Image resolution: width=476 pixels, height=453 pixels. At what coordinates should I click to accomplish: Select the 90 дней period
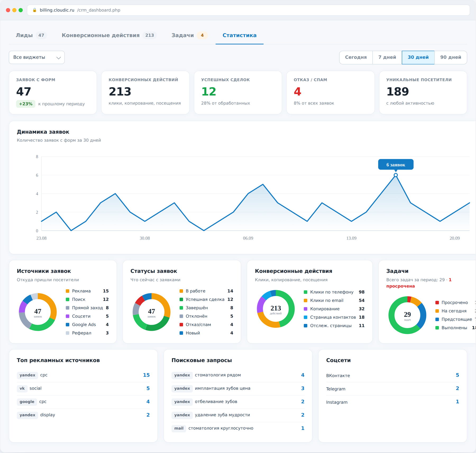[x=451, y=57]
